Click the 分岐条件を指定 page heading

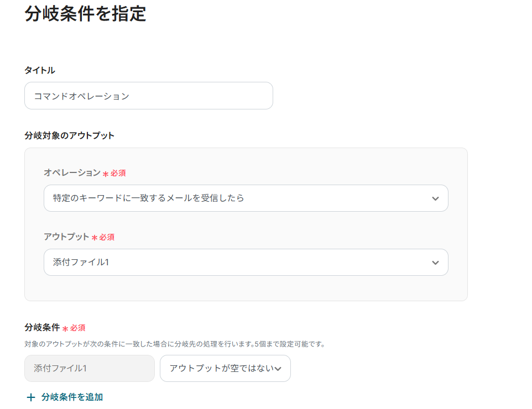click(x=85, y=13)
